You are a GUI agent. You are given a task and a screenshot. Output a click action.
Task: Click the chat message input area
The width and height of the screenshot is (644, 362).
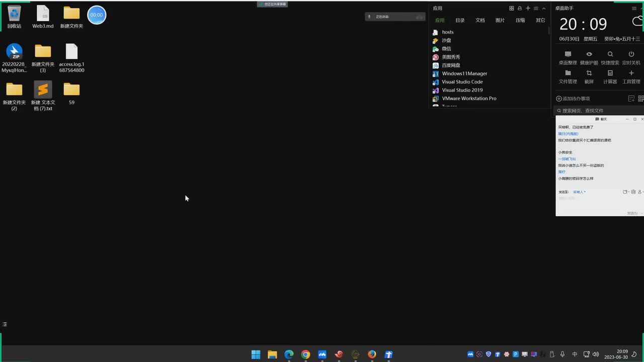(x=599, y=202)
